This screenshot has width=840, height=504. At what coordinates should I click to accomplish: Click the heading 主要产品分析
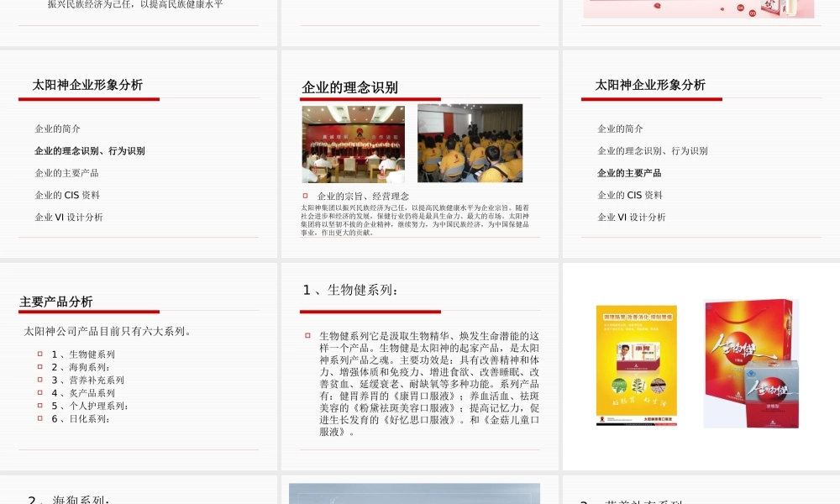(x=56, y=302)
